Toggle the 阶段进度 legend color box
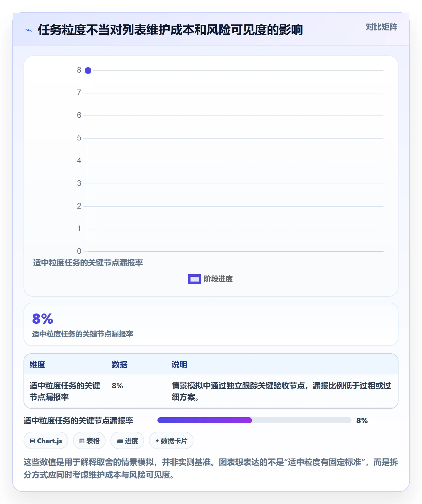The height and width of the screenshot is (504, 422). click(194, 279)
